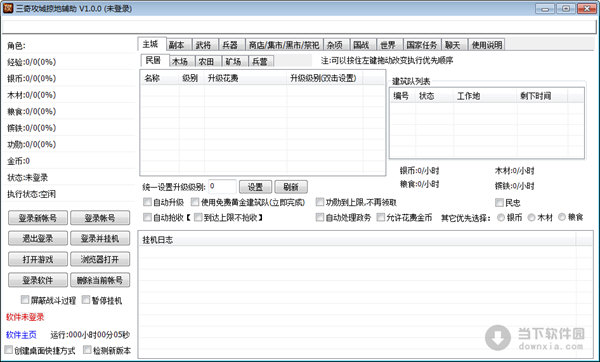Switch to the 主城 tab

152,44
